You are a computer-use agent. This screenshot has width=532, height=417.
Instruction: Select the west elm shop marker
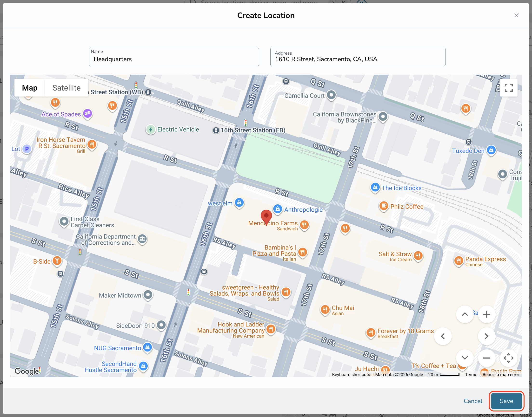239,203
